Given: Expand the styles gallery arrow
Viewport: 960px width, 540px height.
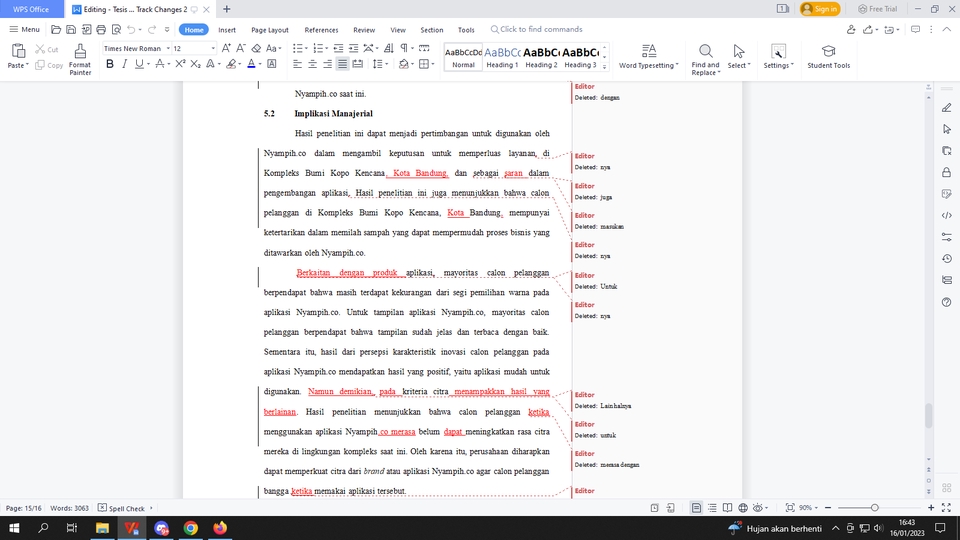Looking at the screenshot, I should tap(604, 67).
